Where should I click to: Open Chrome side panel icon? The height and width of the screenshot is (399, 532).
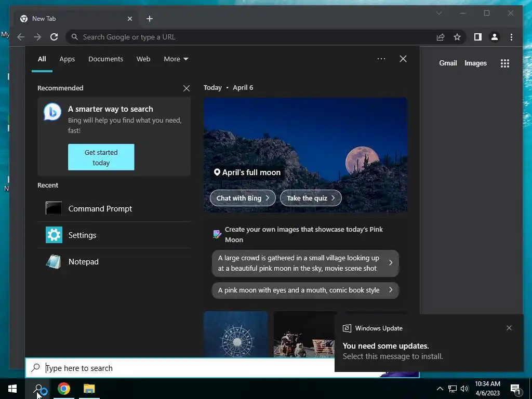[478, 37]
